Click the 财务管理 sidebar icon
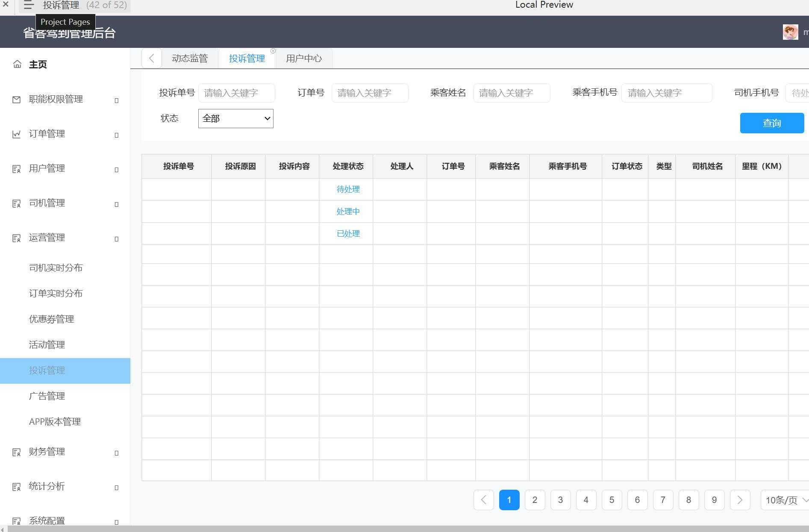The height and width of the screenshot is (532, 809). [17, 452]
